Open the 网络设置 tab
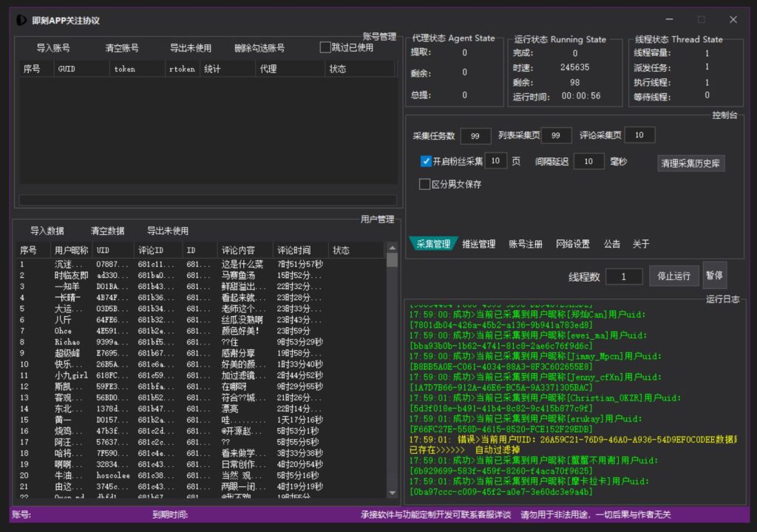This screenshot has width=757, height=532. coord(572,244)
